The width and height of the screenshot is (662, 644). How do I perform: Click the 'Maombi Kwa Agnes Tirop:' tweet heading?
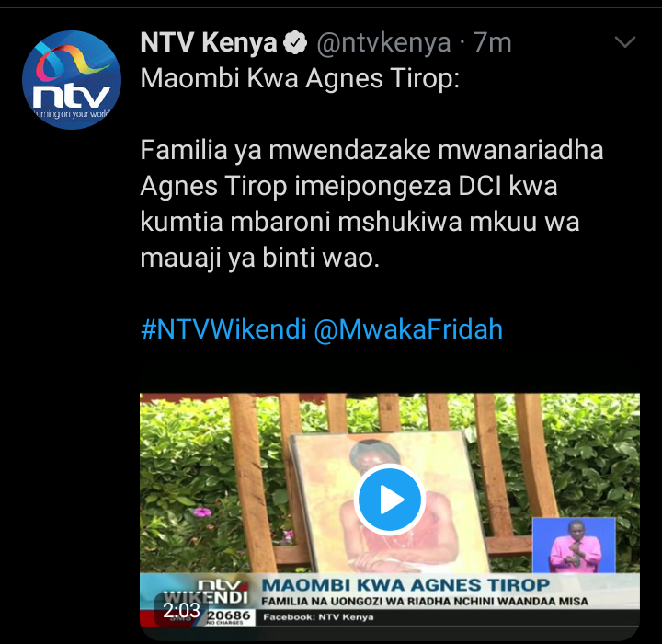[x=300, y=78]
